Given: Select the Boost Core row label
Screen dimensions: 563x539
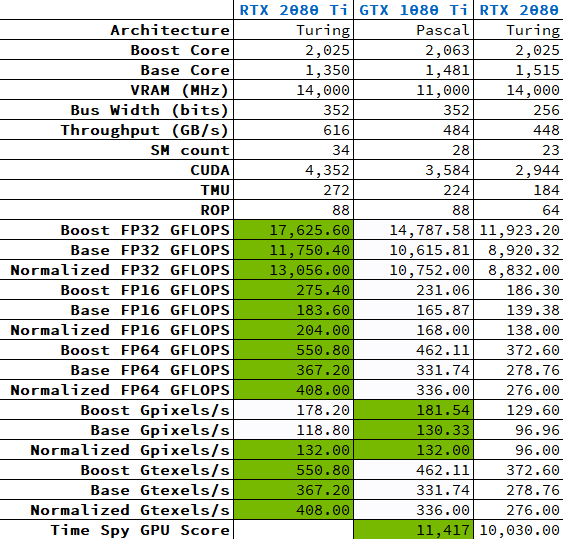Looking at the screenshot, I should tap(180, 50).
